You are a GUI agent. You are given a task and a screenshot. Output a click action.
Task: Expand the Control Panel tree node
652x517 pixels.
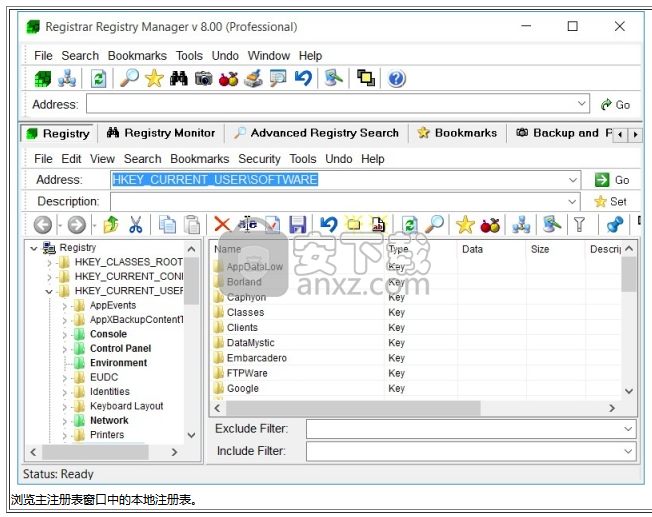pyautogui.click(x=64, y=349)
